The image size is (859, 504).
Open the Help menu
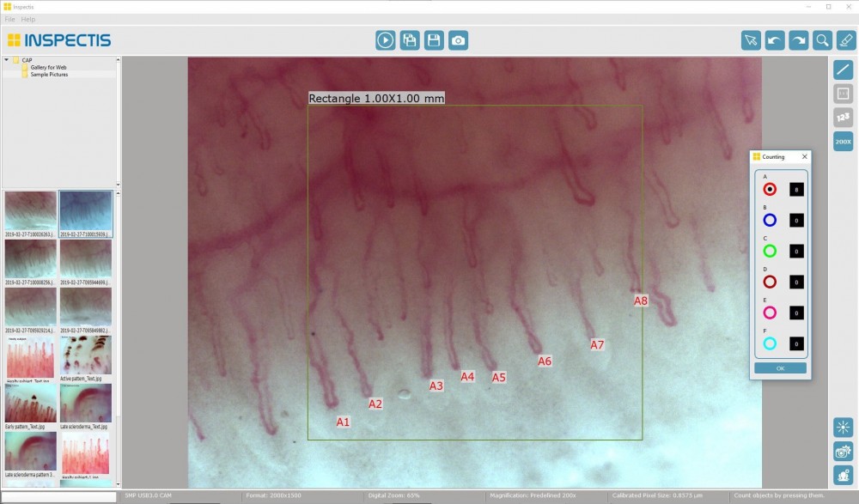click(x=28, y=19)
